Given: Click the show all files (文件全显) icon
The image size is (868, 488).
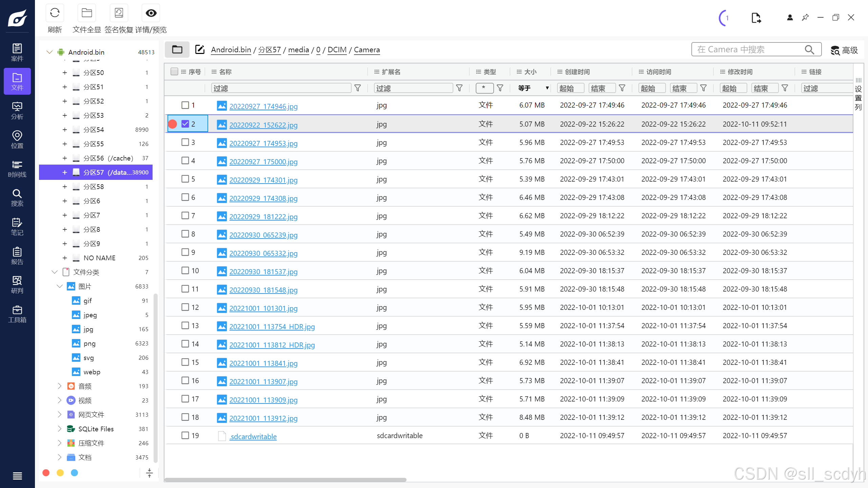Looking at the screenshot, I should 87,14.
